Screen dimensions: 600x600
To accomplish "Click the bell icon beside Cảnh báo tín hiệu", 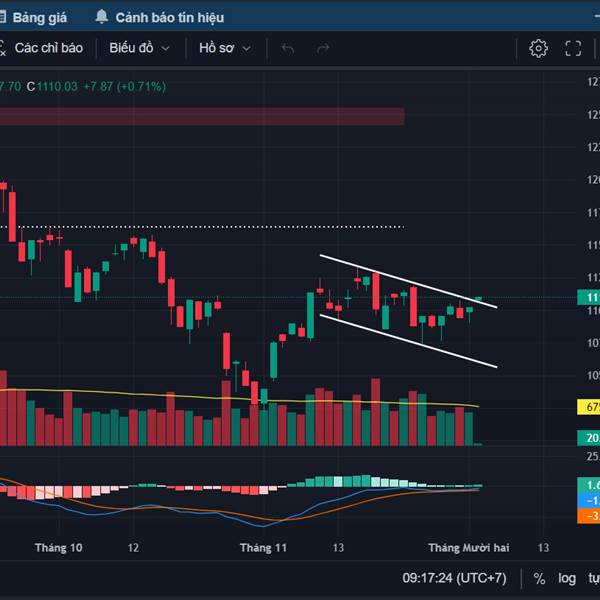I will pyautogui.click(x=101, y=17).
